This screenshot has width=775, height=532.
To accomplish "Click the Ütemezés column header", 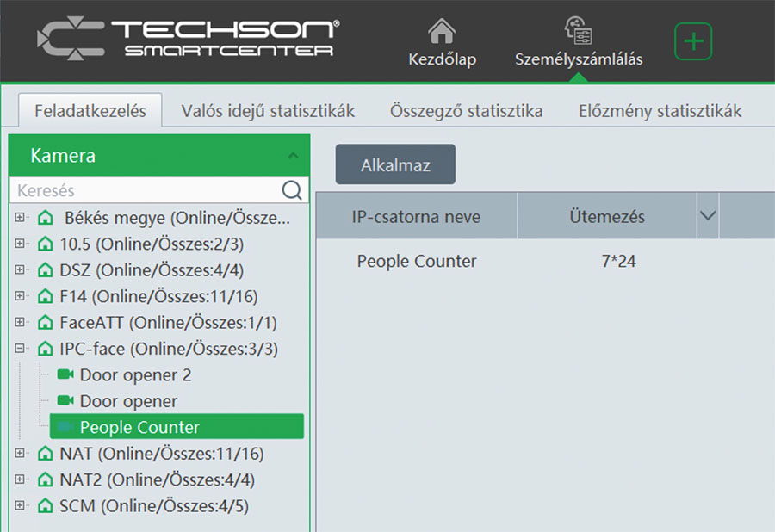I will [607, 216].
